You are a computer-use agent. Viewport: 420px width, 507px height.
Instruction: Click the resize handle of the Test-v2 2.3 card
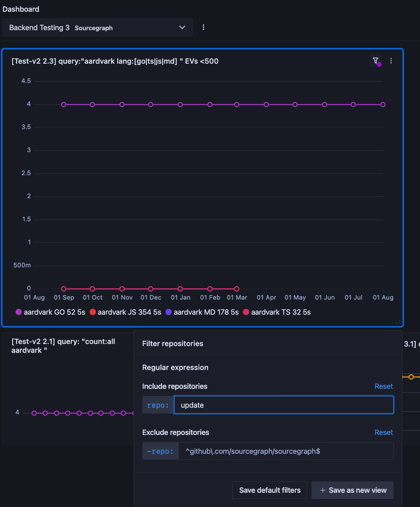[399, 322]
